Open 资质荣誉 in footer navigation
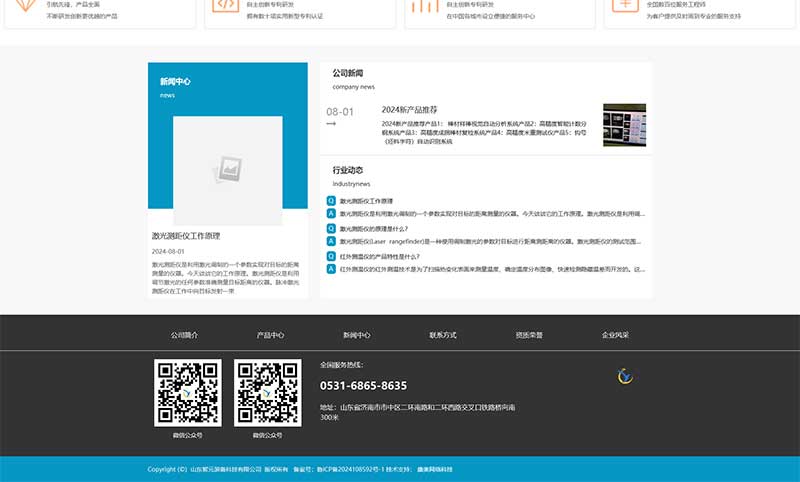The width and height of the screenshot is (800, 482). [x=529, y=335]
